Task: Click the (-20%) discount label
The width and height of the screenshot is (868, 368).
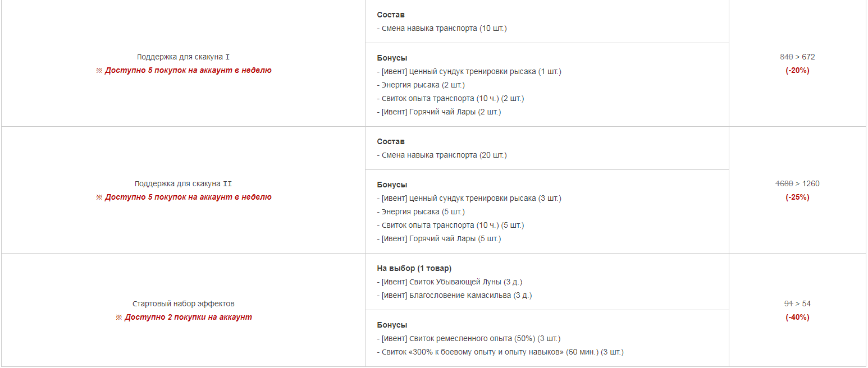Action: (x=797, y=71)
